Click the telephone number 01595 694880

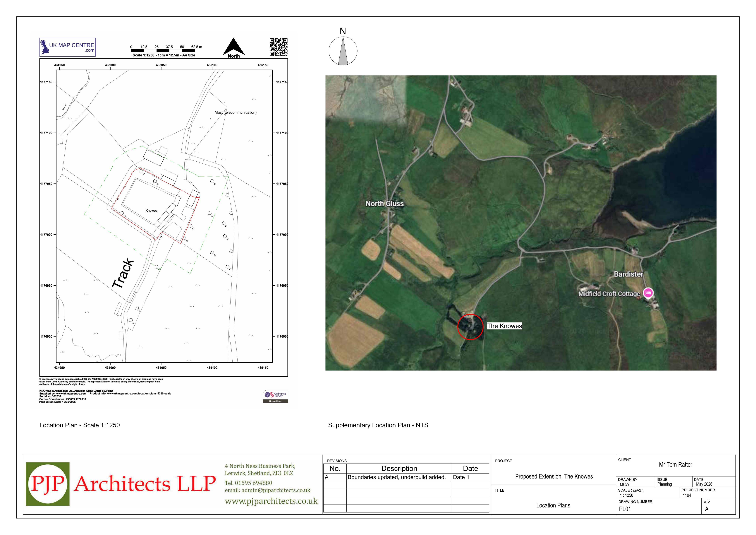253,483
